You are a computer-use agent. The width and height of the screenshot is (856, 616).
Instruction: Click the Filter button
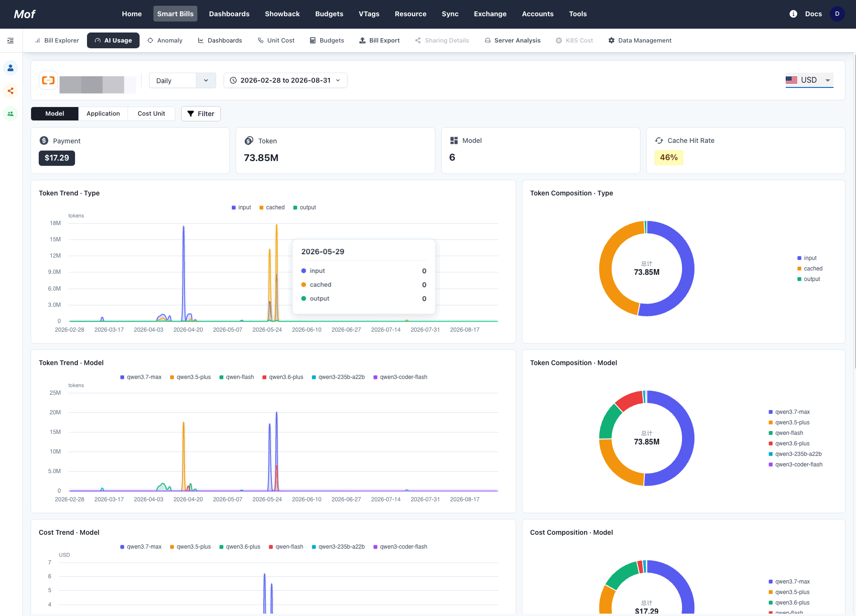(x=201, y=114)
